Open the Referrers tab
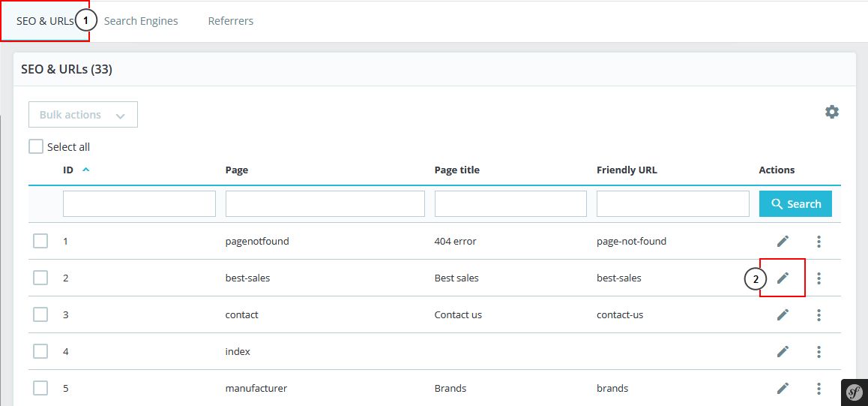This screenshot has width=868, height=406. 231,21
